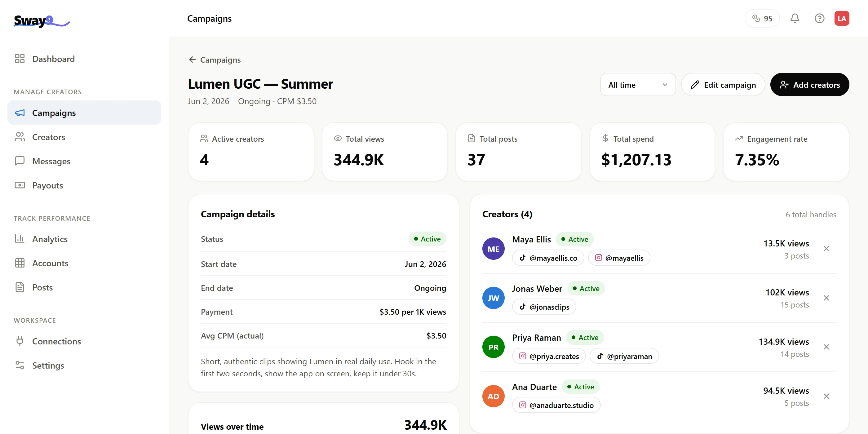The image size is (868, 434).
Task: Click the Messages chat bubble icon
Action: [x=20, y=161]
